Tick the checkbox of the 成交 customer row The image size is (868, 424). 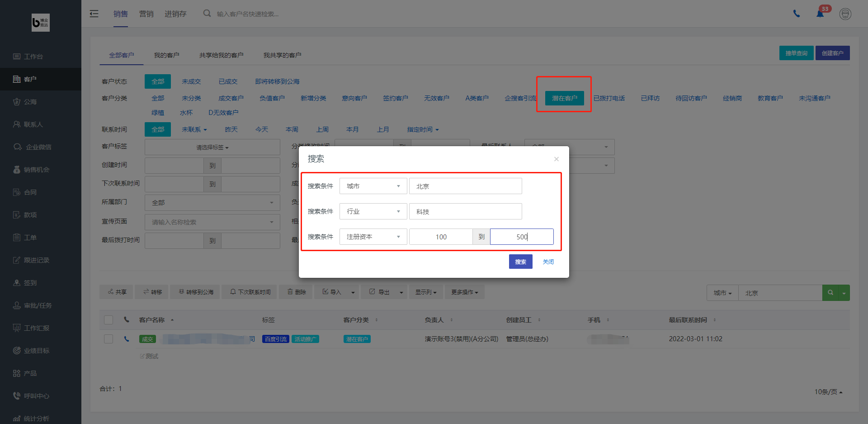pyautogui.click(x=108, y=339)
